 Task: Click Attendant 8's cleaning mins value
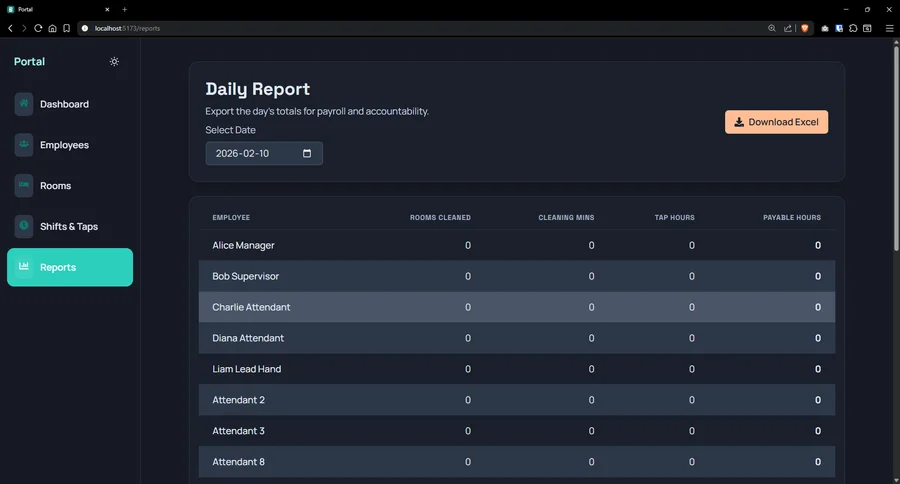tap(591, 462)
